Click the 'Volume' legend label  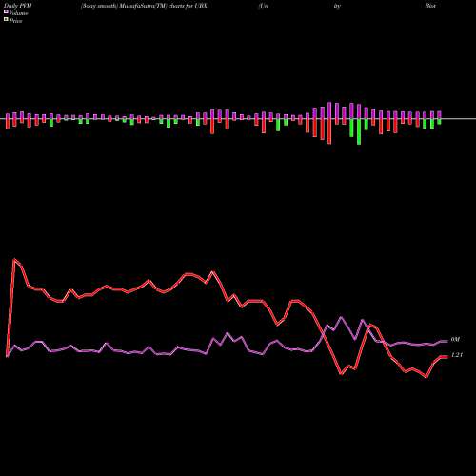point(18,13)
